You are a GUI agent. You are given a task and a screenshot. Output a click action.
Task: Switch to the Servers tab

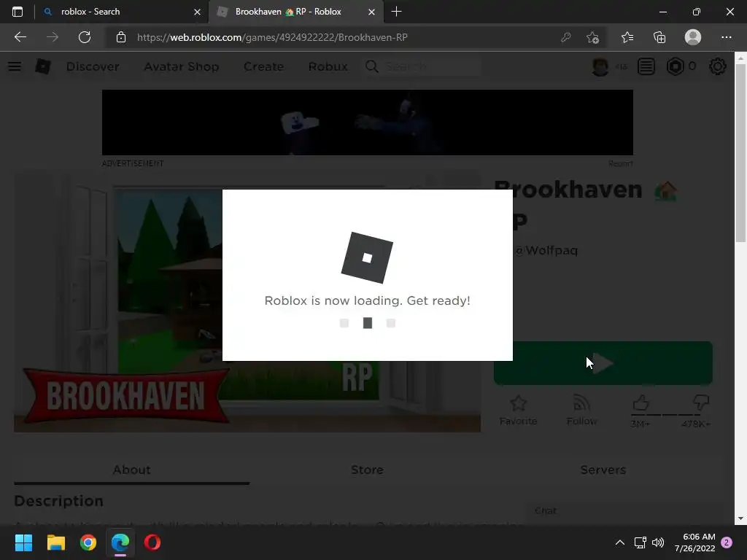(x=603, y=470)
